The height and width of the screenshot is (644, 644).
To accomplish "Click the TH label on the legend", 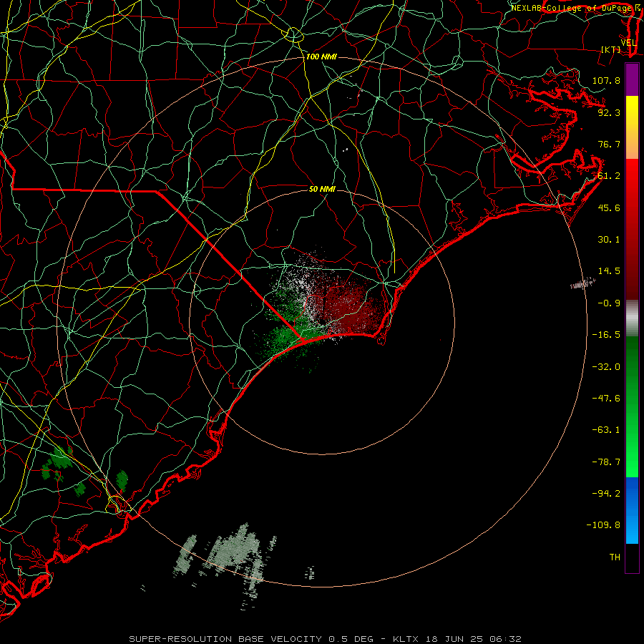I will [615, 557].
